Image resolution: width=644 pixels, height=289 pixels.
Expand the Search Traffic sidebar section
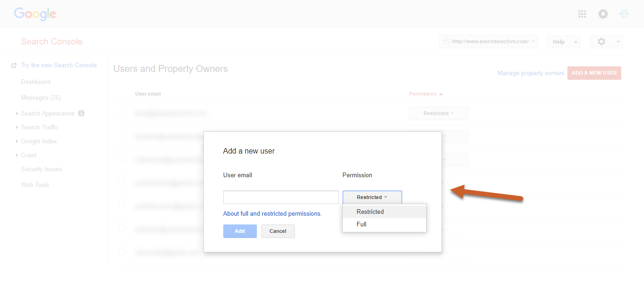[17, 127]
